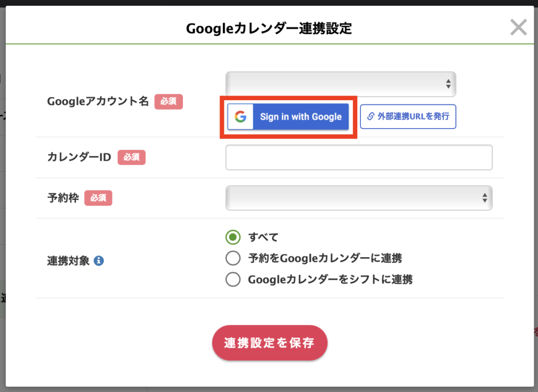Close the Googleカレンダー連携設定 dialog
Viewport: 538px width, 392px height.
click(x=518, y=27)
